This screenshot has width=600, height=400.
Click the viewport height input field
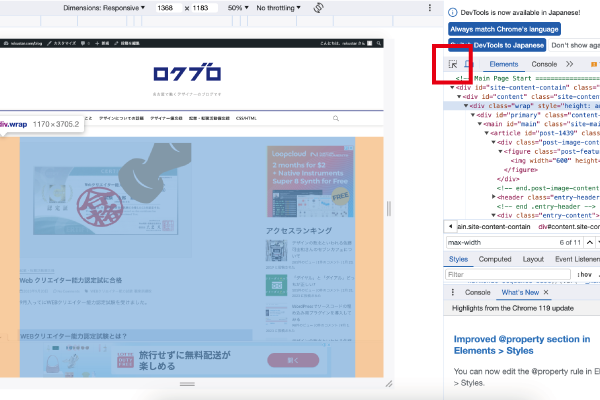pos(204,8)
